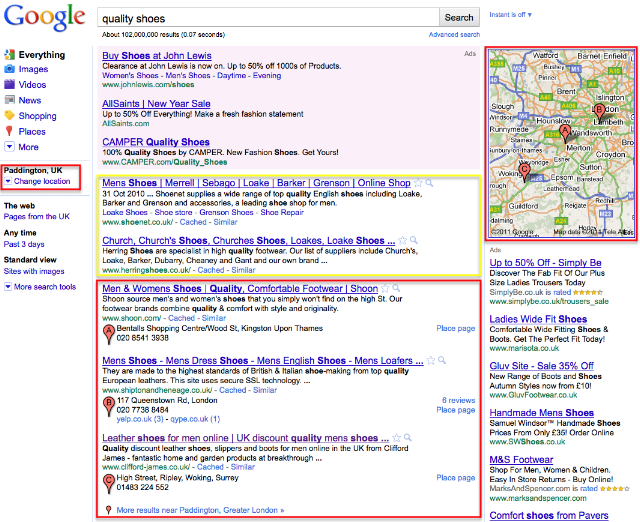Viewport: 640px width, 522px height.
Task: Expand the More search categories arrow
Action: [9, 147]
